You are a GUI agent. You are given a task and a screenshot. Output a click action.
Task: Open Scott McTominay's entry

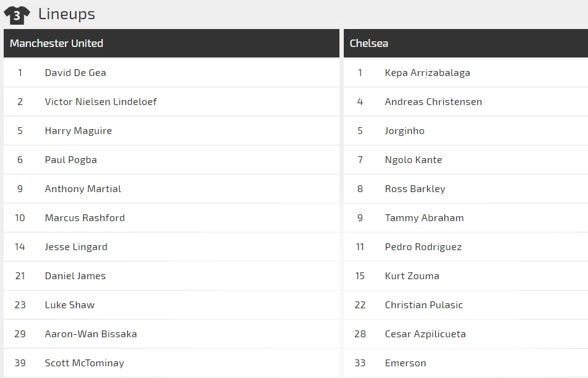coord(84,363)
